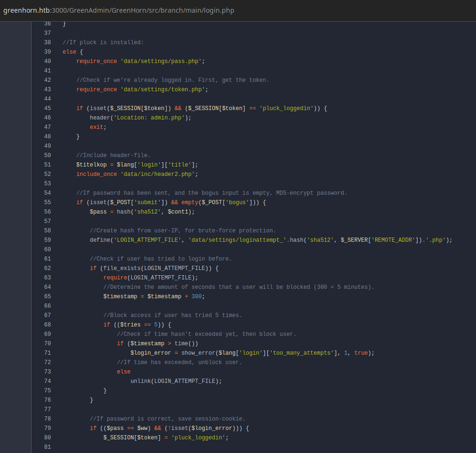Click the $tries variable
This screenshot has height=453, width=476.
pos(130,325)
